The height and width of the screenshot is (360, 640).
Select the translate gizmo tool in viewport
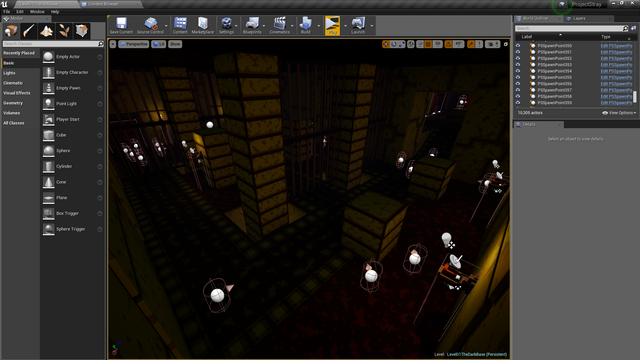(386, 44)
